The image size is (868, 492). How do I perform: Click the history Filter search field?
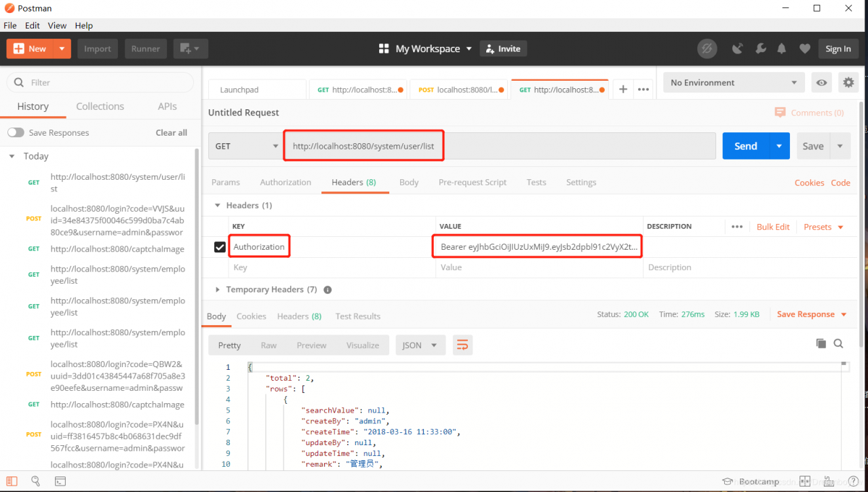100,82
